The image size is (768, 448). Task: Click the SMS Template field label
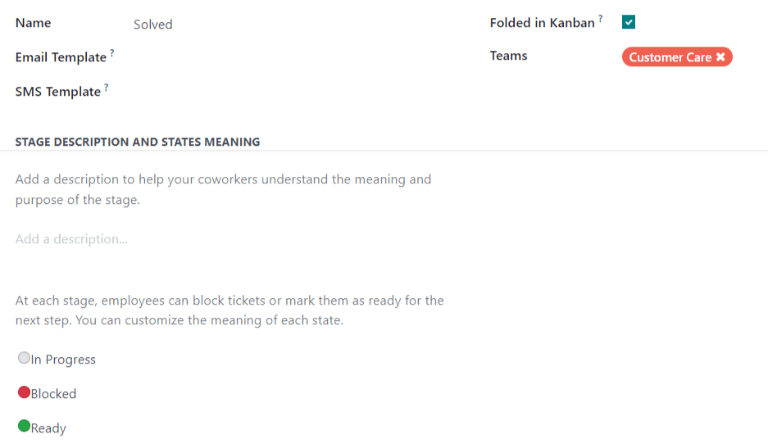[x=58, y=92]
